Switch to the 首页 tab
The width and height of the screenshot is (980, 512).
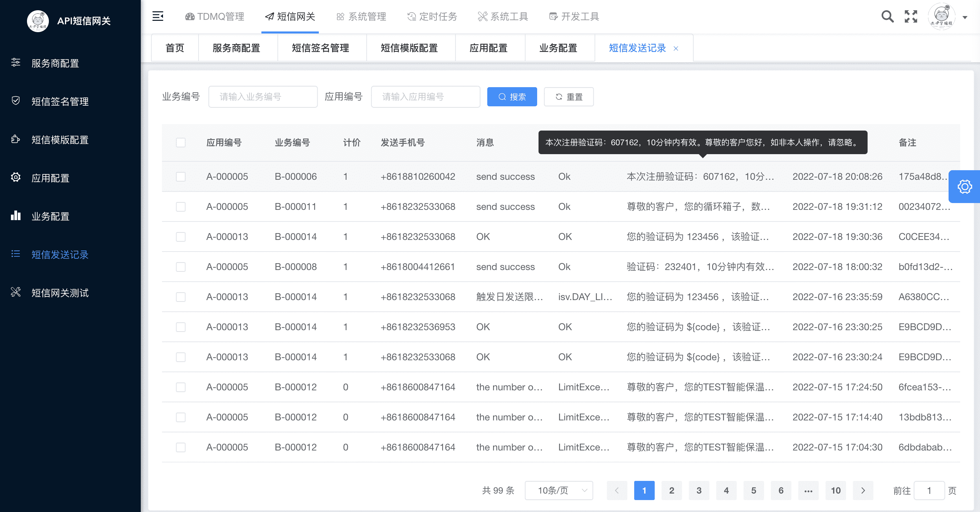click(x=175, y=48)
